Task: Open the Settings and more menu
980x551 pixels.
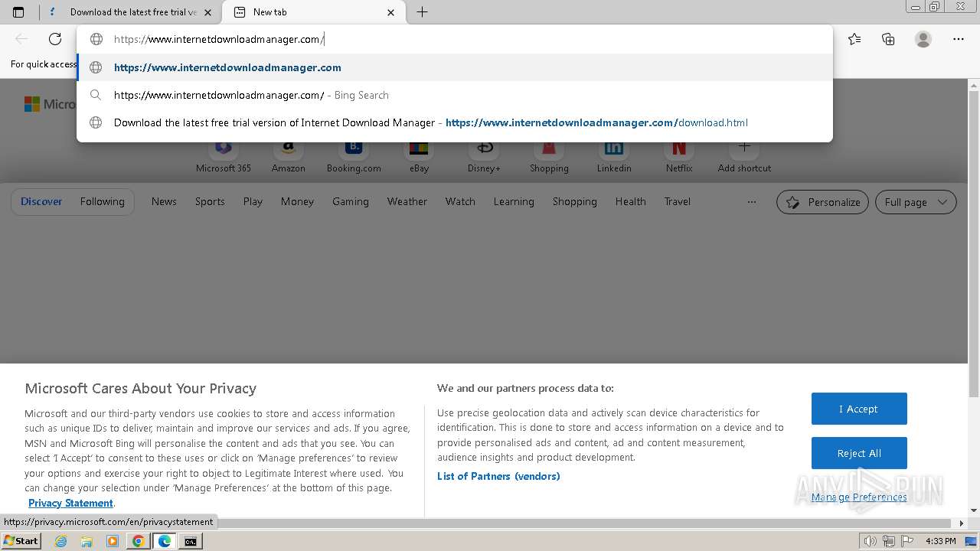Action: (959, 39)
